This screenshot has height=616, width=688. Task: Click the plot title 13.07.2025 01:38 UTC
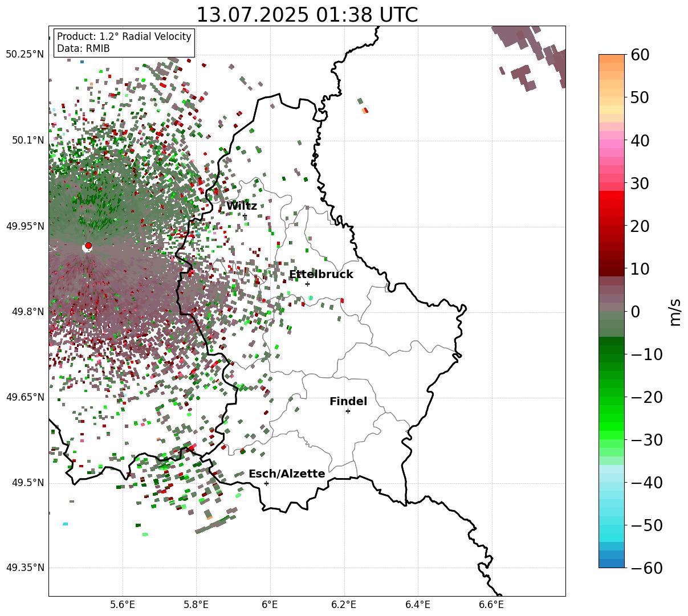tap(307, 15)
